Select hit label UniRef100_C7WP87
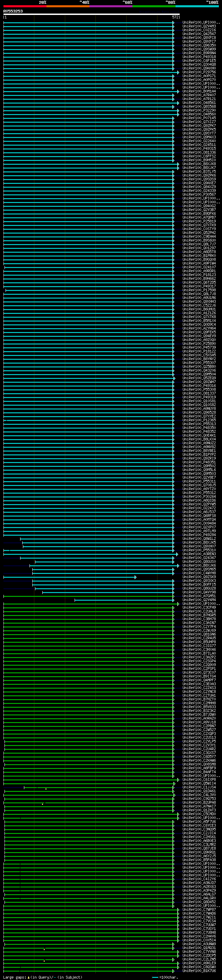Screen dimensions: 222x980 point(199,909)
